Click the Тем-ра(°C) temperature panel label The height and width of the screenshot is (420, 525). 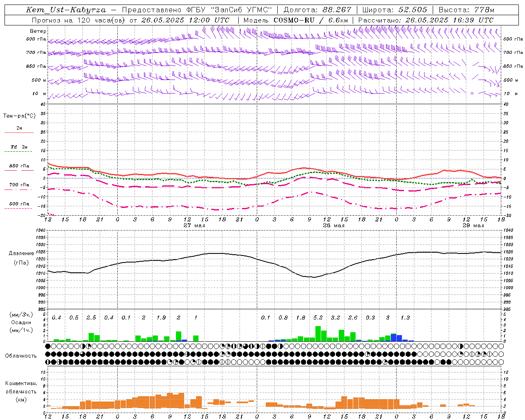(19, 116)
